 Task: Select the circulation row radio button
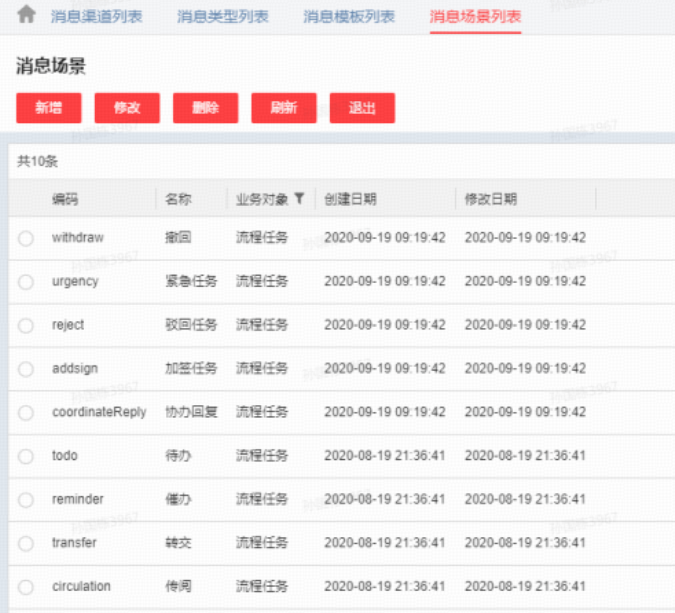point(26,587)
